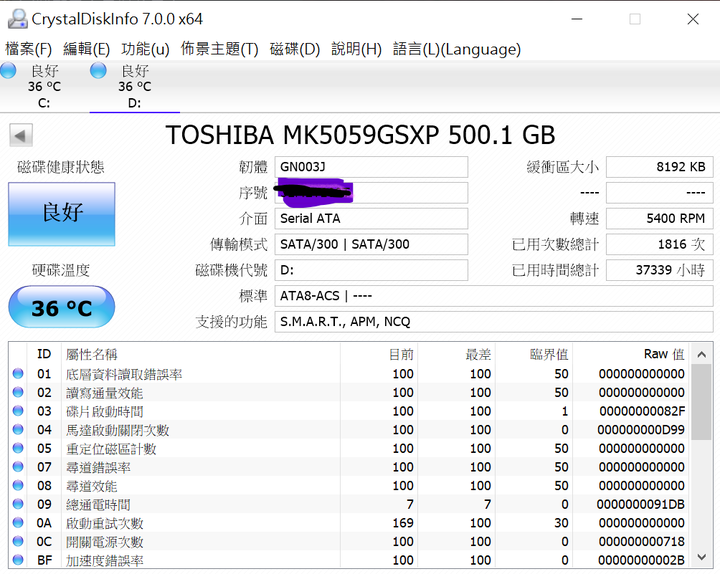This screenshot has height=574, width=720.
Task: Minimize the CrystalDiskInfo window
Action: click(x=577, y=19)
